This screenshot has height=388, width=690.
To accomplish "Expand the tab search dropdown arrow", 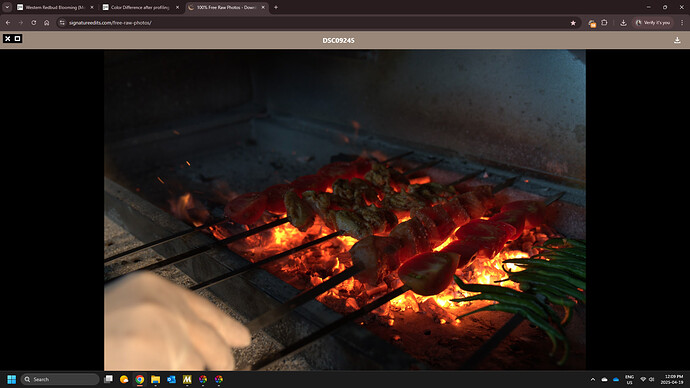I will click(x=7, y=7).
